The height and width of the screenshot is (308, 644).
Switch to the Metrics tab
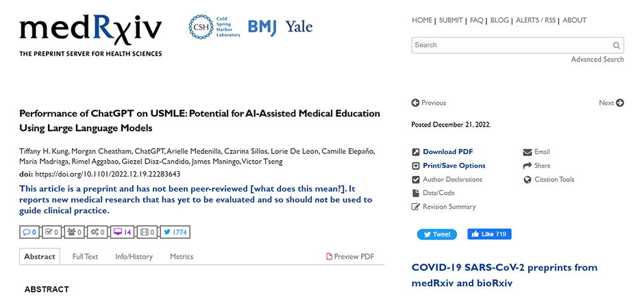(x=182, y=257)
